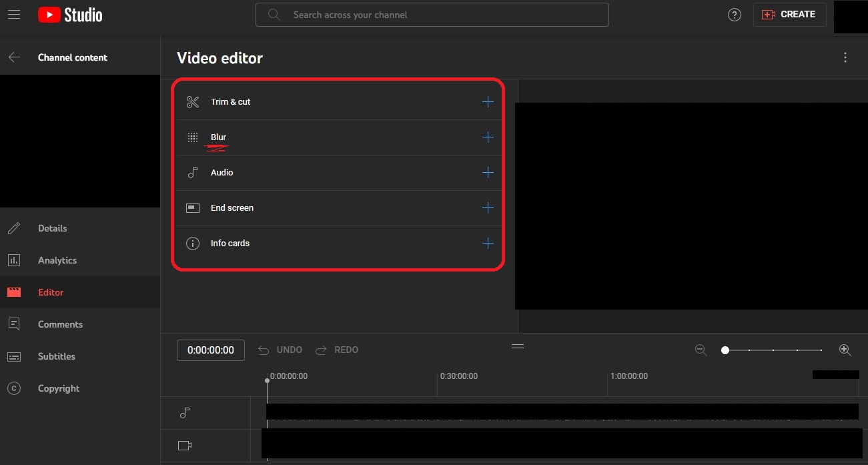The height and width of the screenshot is (465, 868).
Task: Click the CREATE button
Action: pyautogui.click(x=789, y=14)
